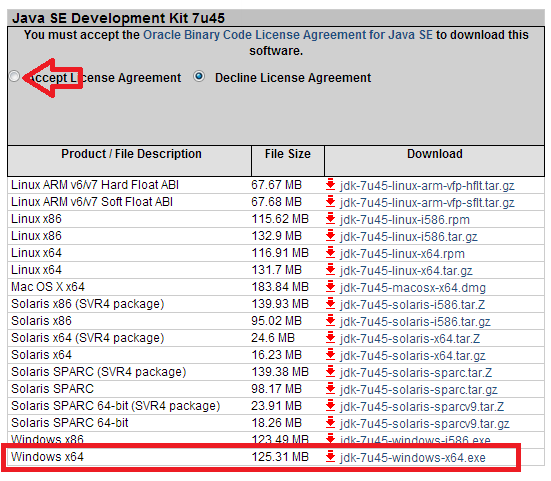This screenshot has width=551, height=481.
Task: Download the jdk-7u45-solaris-sparc.tar.gz link
Action: pyautogui.click(x=419, y=390)
